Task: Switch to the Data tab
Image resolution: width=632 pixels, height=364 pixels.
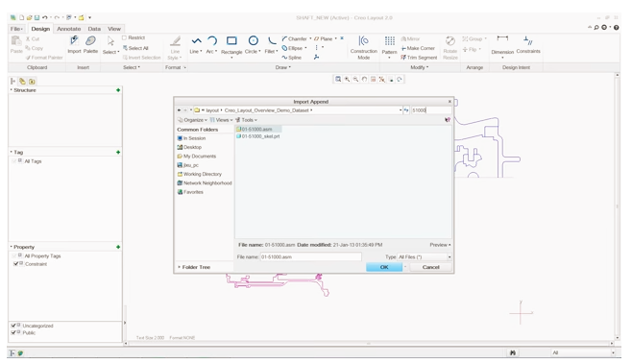Action: coord(94,29)
